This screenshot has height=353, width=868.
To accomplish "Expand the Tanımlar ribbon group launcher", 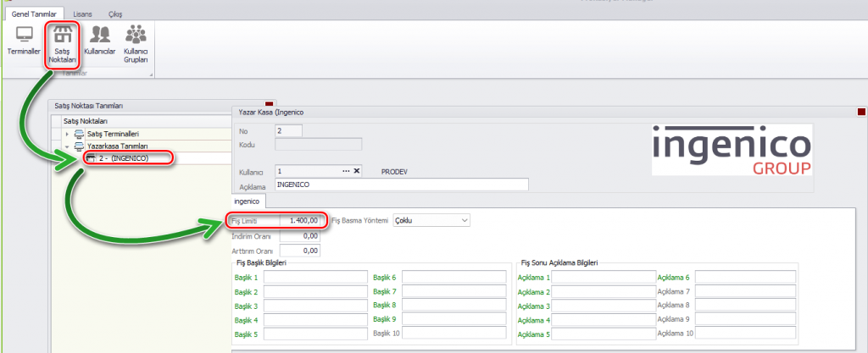I will coord(151,74).
